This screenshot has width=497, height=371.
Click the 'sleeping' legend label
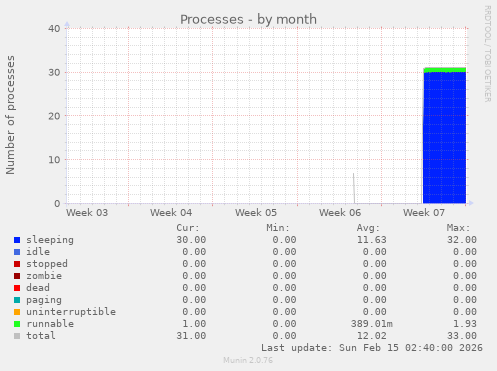click(x=50, y=240)
